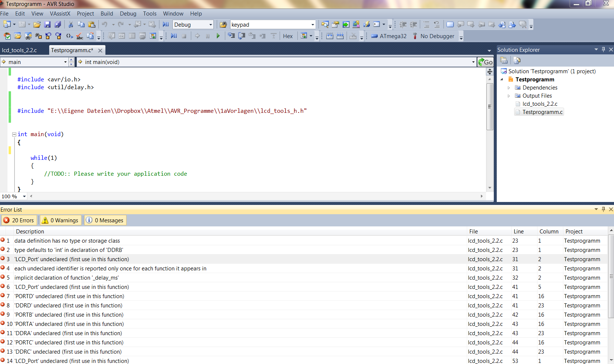Click the green Start Without Debugging play icon

pyautogui.click(x=218, y=36)
